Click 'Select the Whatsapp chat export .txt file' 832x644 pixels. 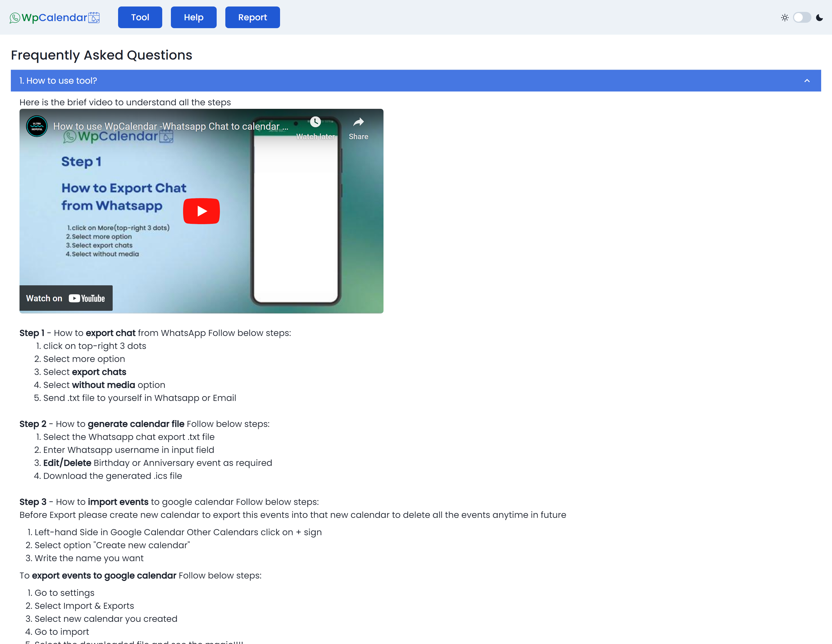(x=129, y=437)
